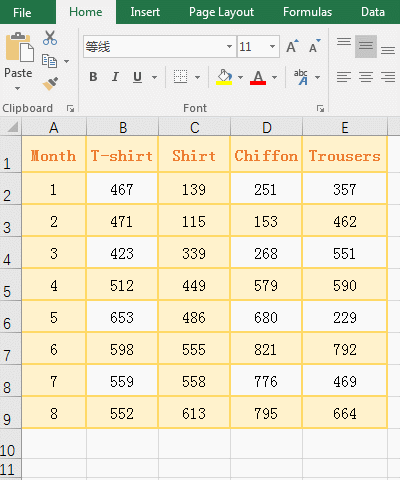Expand font color dropdown arrow
The height and width of the screenshot is (480, 400).
click(274, 77)
